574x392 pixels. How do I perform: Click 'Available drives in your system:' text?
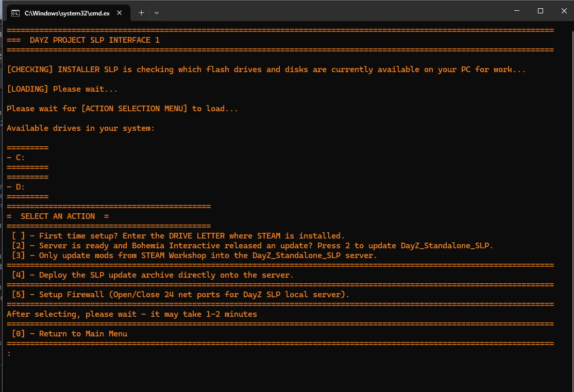coord(80,128)
